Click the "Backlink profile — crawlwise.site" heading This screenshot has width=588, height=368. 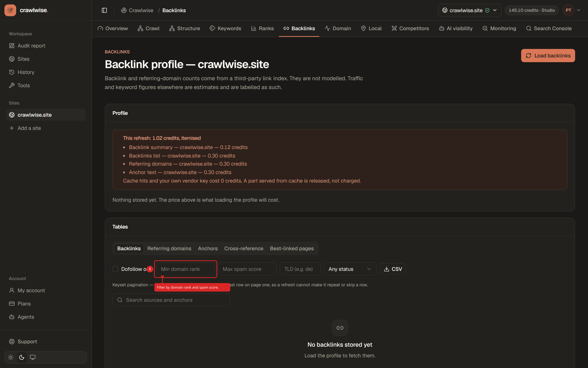pyautogui.click(x=187, y=65)
